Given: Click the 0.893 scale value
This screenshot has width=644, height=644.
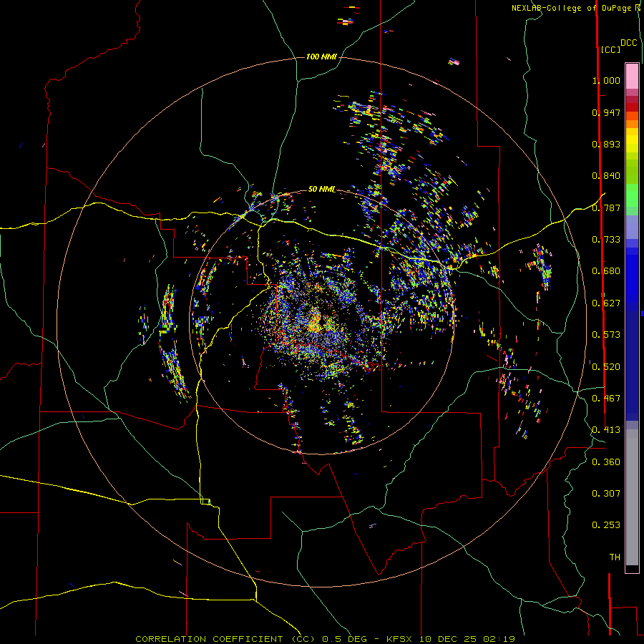Looking at the screenshot, I should pos(606,144).
